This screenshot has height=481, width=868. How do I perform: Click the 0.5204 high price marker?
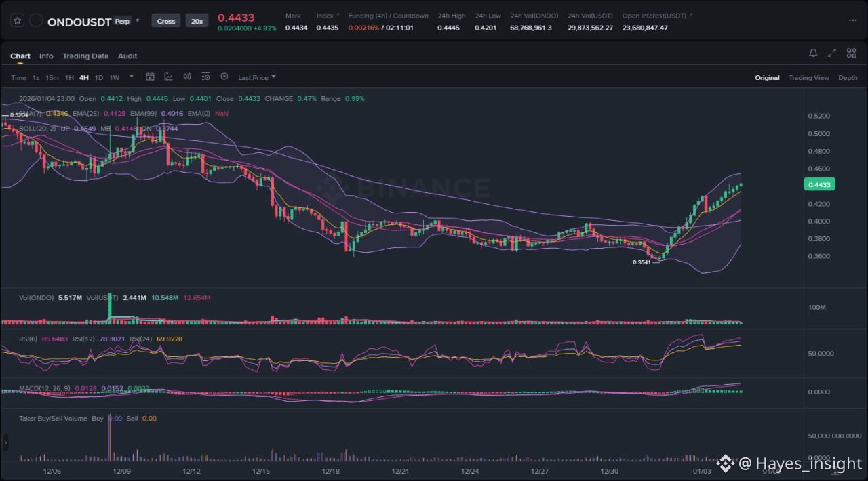click(18, 115)
